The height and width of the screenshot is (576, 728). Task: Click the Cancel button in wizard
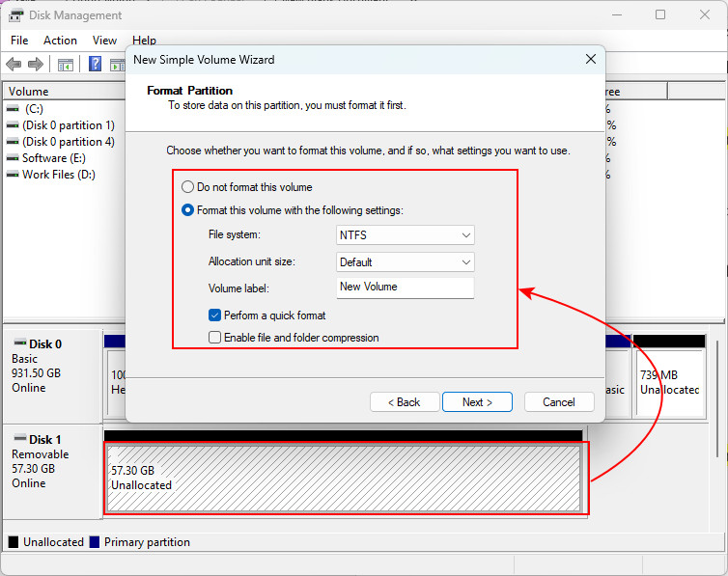click(559, 402)
